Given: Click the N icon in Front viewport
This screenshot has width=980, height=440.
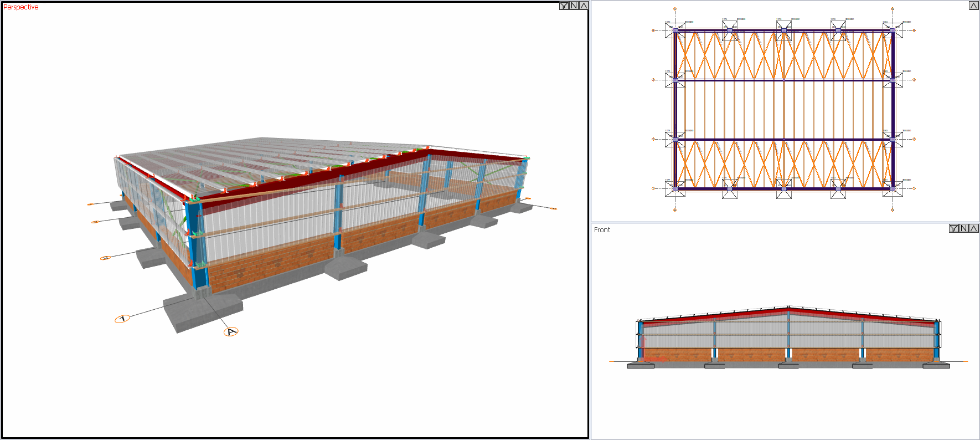Looking at the screenshot, I should click(964, 228).
